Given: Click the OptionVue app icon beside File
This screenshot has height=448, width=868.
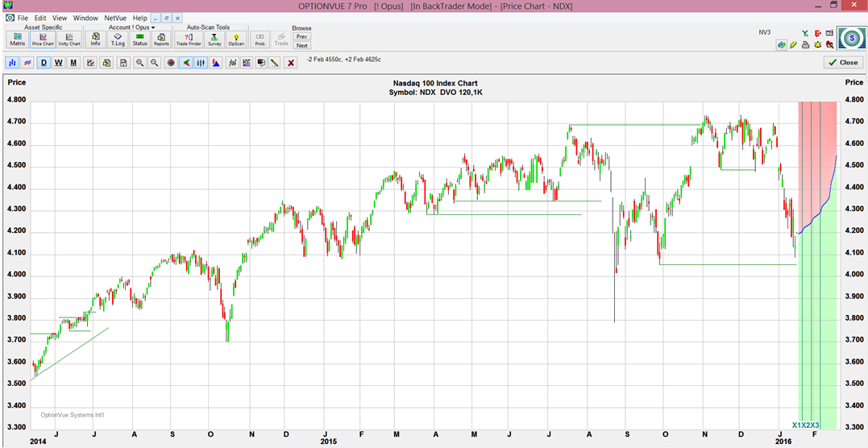Looking at the screenshot, I should tap(10, 18).
